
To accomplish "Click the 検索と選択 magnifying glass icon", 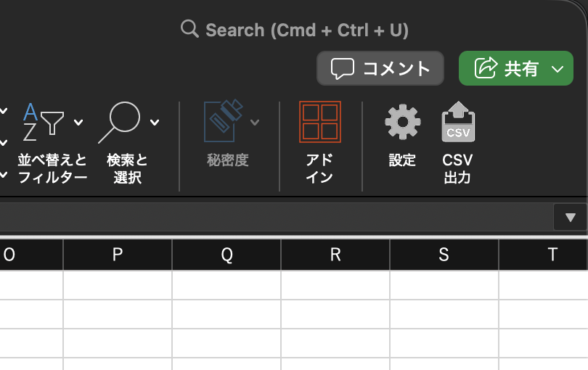I will pyautogui.click(x=120, y=123).
